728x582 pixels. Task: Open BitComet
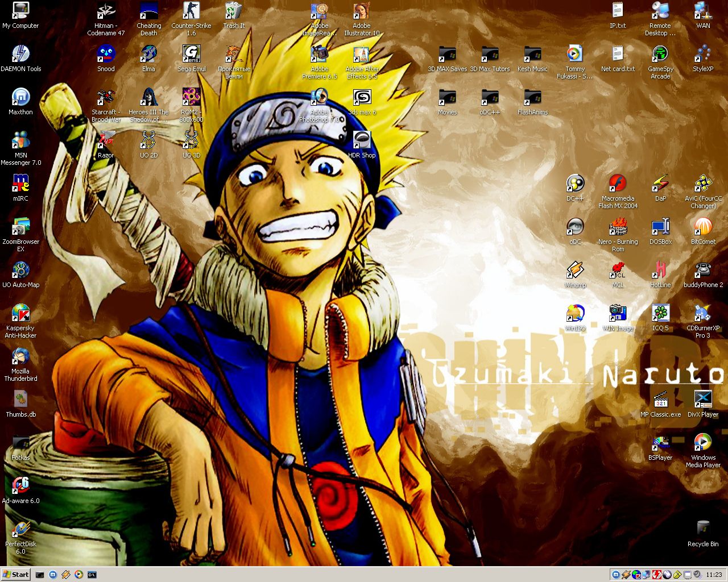coord(703,231)
